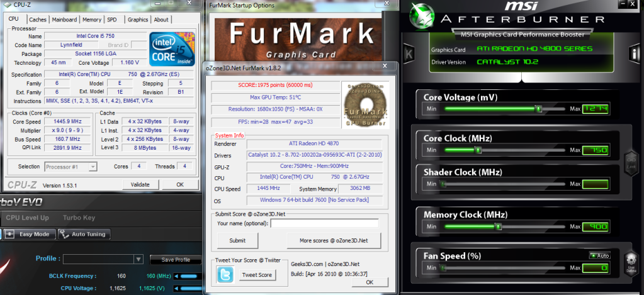This screenshot has height=295, width=644.
Task: Click the SCORE: 1975 points text
Action: coord(275,86)
